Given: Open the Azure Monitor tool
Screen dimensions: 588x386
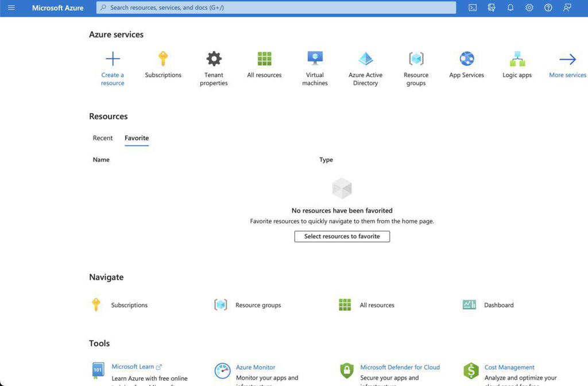Looking at the screenshot, I should click(256, 367).
